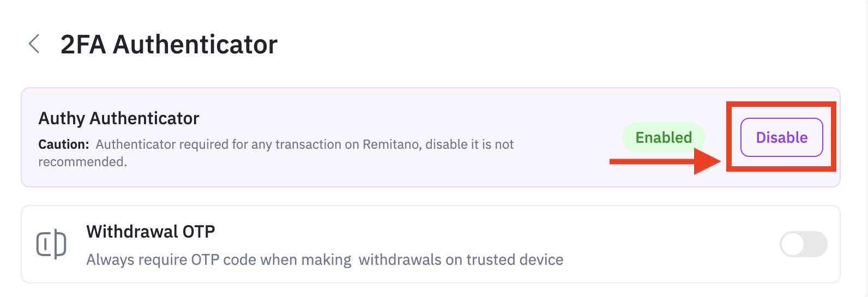Click the Withdrawal OTP heading text
The image size is (868, 297).
tap(150, 232)
